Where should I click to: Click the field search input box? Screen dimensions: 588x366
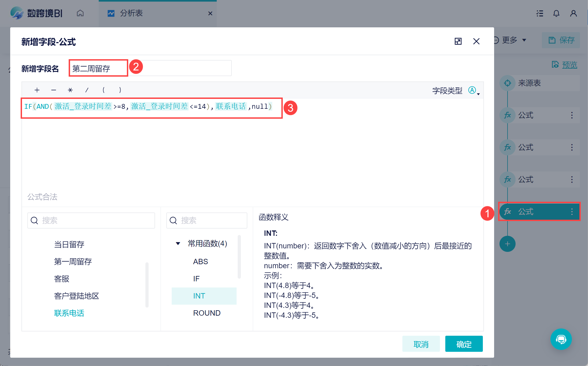point(91,221)
